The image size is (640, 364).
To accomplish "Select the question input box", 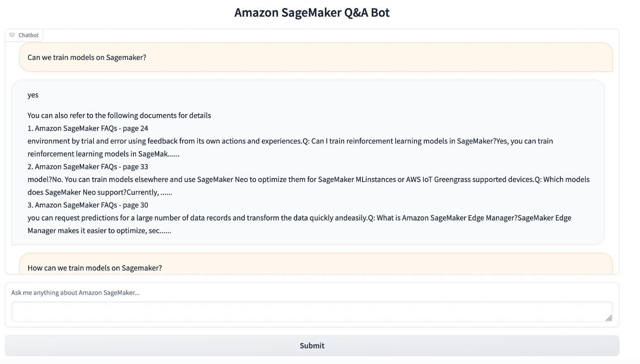I will 311,311.
